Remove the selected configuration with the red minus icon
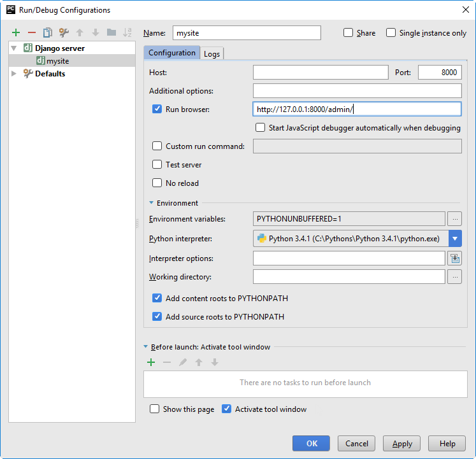The width and height of the screenshot is (476, 459). pyautogui.click(x=32, y=32)
